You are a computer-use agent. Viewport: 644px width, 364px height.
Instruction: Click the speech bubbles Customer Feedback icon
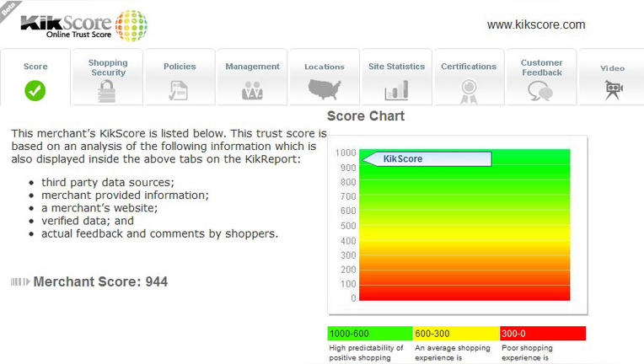540,91
